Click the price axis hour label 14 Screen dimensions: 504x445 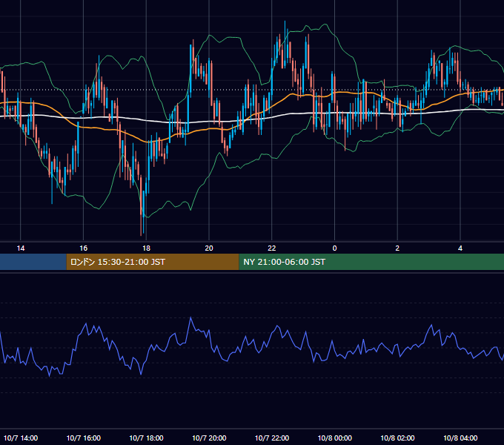coord(21,248)
